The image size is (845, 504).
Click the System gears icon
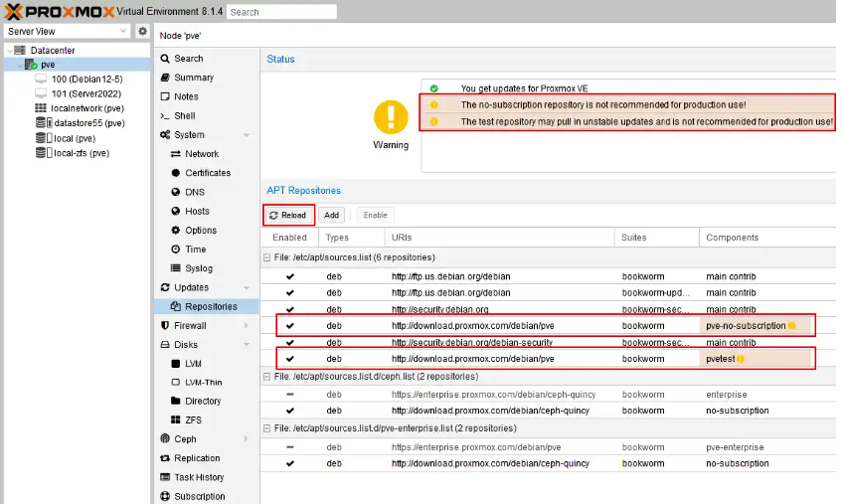(165, 135)
